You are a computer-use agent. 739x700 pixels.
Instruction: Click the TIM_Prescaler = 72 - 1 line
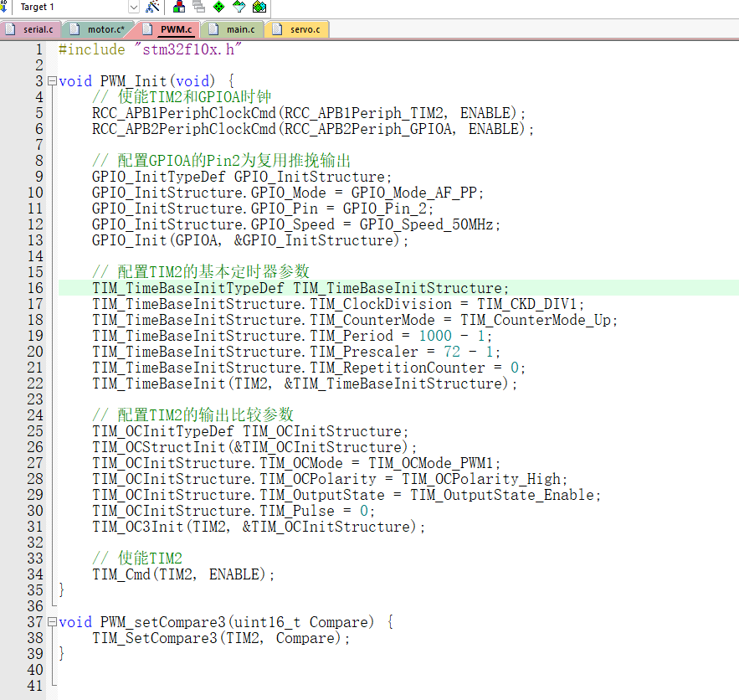[296, 352]
